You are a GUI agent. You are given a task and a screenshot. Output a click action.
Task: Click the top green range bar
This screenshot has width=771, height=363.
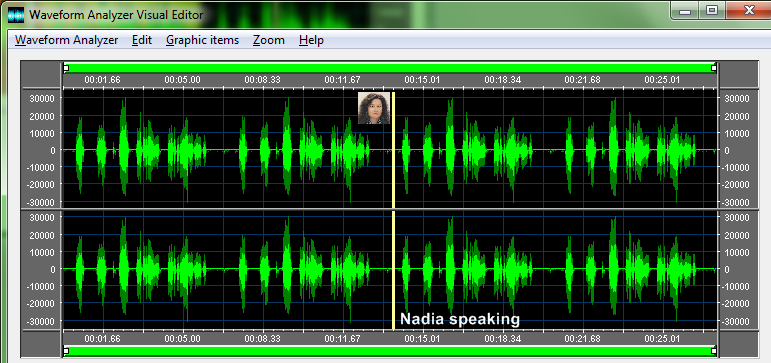click(x=390, y=68)
